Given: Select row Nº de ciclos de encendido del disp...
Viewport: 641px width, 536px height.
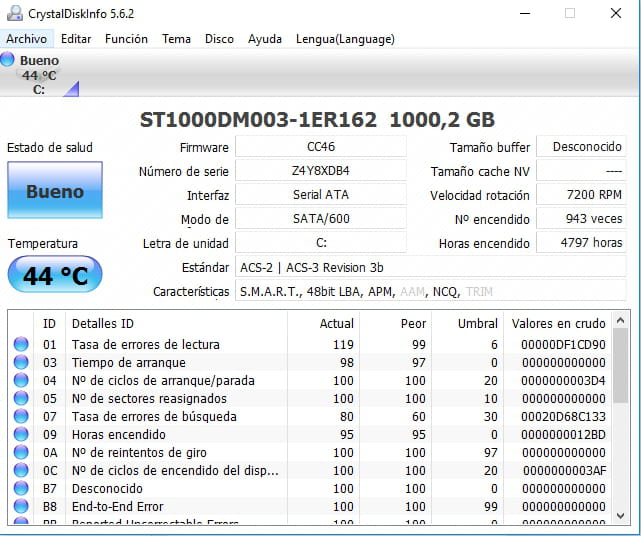Looking at the screenshot, I should pyautogui.click(x=310, y=470).
